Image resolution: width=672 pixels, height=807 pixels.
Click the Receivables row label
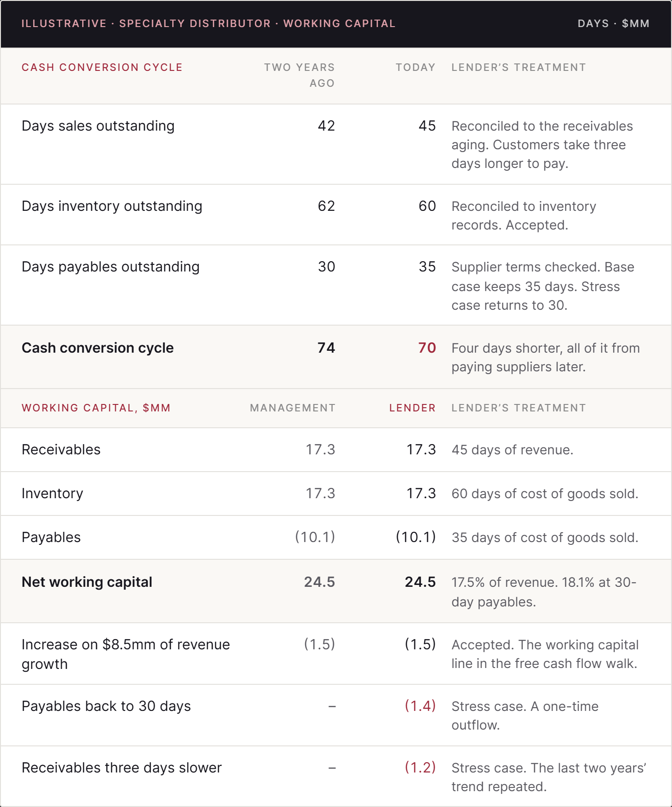61,450
